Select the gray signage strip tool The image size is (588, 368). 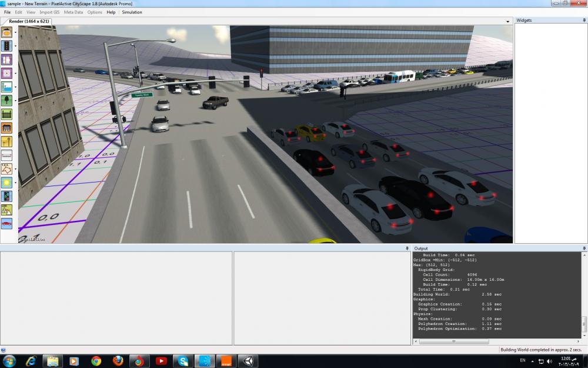pos(6,155)
